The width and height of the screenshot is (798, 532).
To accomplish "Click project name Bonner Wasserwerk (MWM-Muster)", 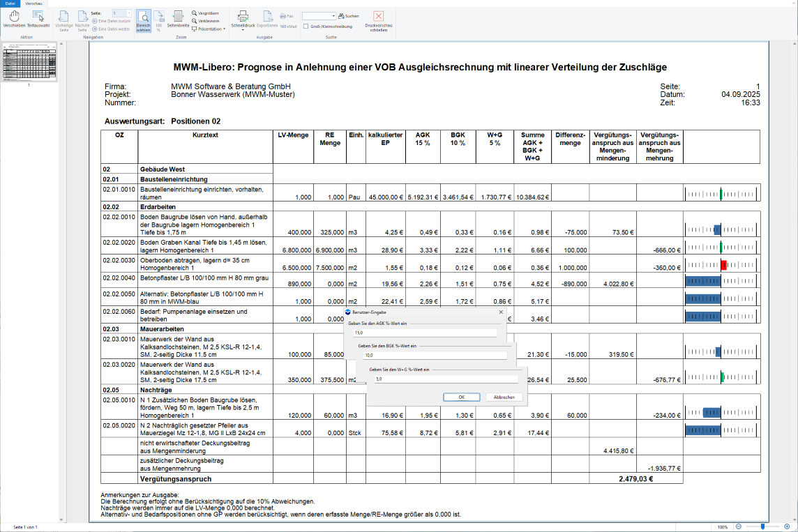I will click(232, 95).
